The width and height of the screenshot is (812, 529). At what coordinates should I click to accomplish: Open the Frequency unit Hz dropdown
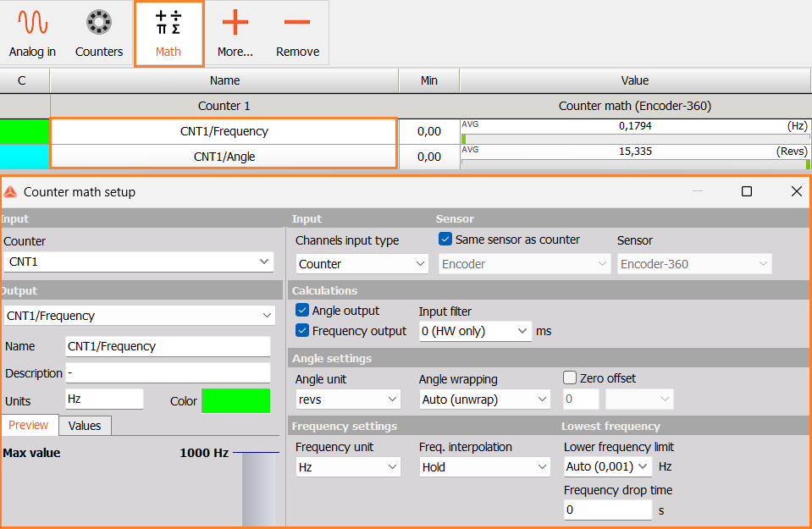pos(348,467)
